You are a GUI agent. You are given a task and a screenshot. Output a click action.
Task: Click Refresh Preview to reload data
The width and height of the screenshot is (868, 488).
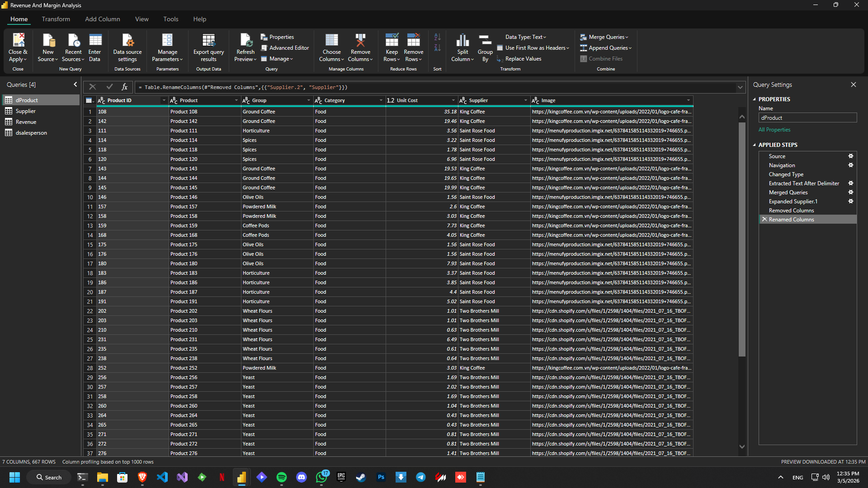point(245,47)
